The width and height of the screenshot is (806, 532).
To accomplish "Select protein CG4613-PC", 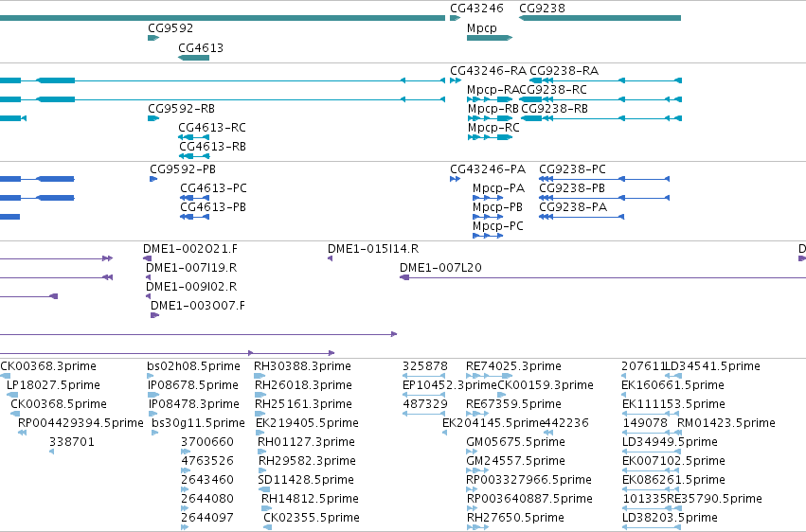I will [x=213, y=188].
